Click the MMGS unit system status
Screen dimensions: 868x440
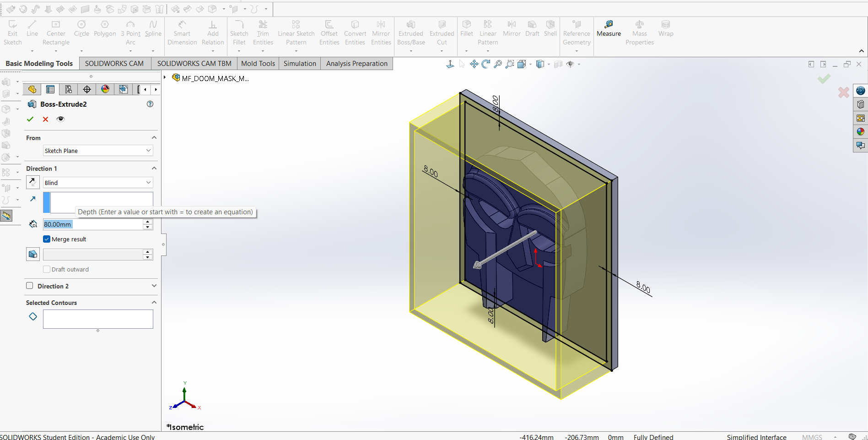[x=812, y=437]
